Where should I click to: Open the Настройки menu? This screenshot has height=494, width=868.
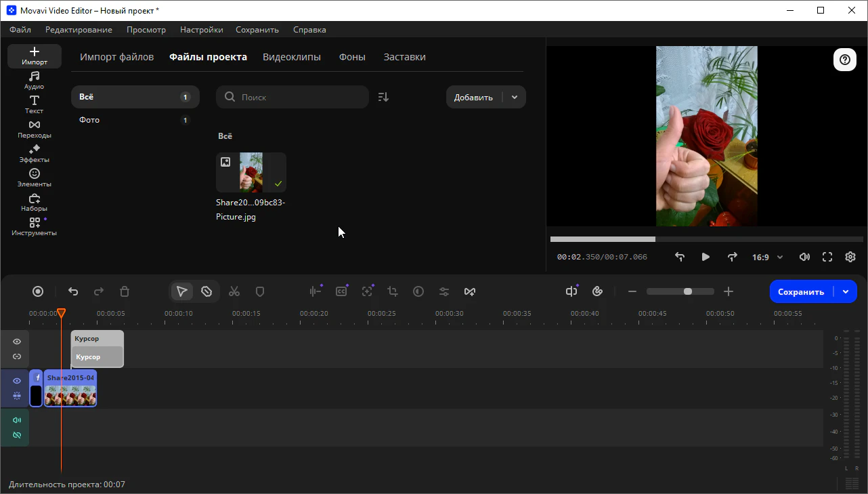[x=201, y=30]
